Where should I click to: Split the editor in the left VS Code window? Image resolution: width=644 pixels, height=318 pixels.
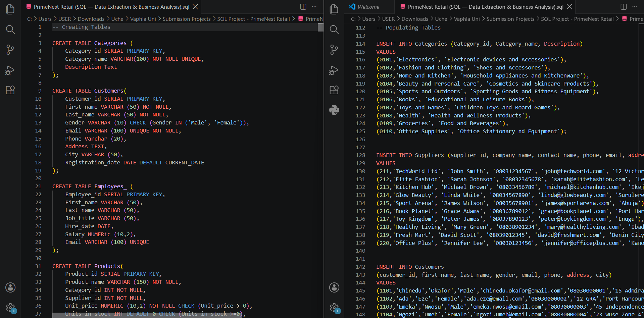click(303, 7)
